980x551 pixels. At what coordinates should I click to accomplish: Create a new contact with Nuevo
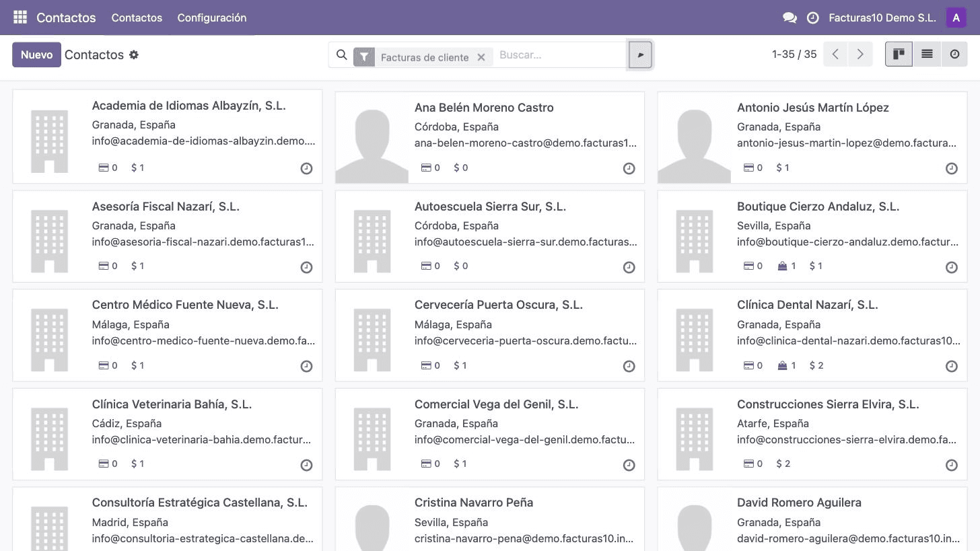click(x=36, y=54)
